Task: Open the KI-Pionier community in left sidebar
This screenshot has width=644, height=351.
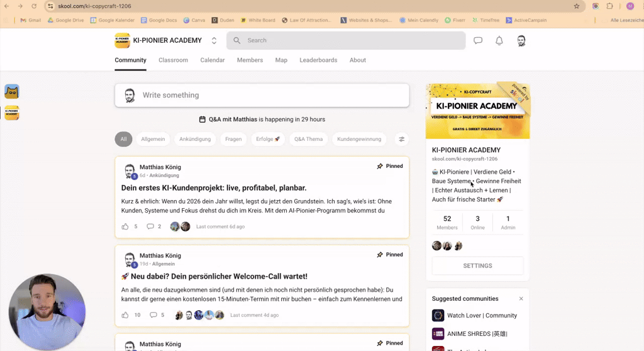Action: tap(11, 113)
